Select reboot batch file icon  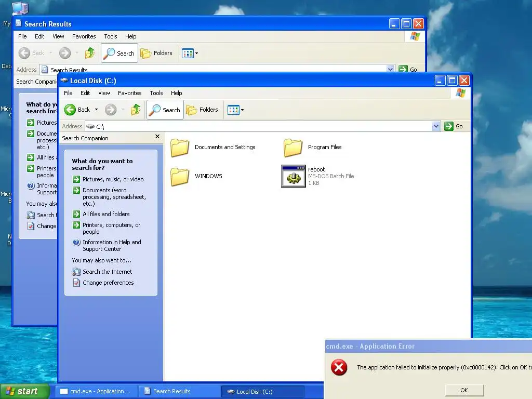click(x=294, y=176)
